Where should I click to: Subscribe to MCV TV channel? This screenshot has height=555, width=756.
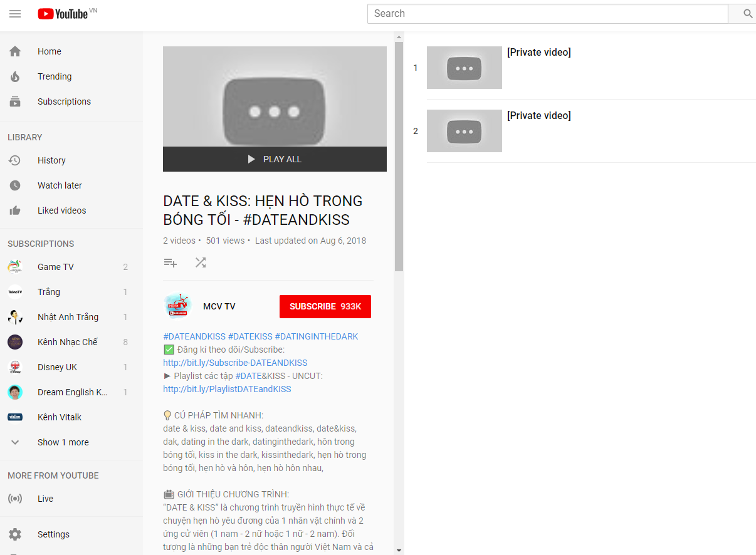[325, 306]
